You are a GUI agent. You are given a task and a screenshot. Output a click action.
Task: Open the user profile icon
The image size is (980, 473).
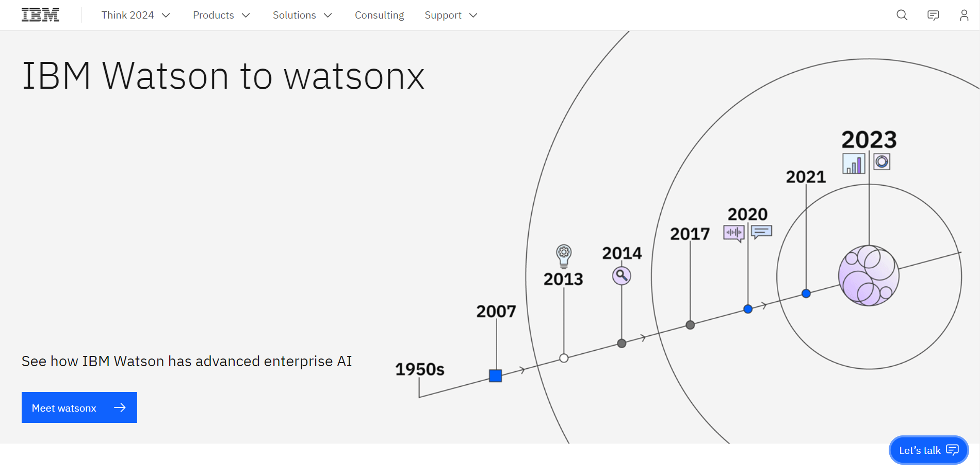click(x=963, y=15)
